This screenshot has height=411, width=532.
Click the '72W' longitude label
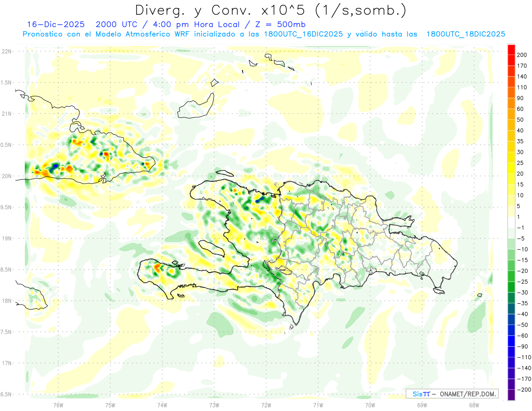click(266, 405)
